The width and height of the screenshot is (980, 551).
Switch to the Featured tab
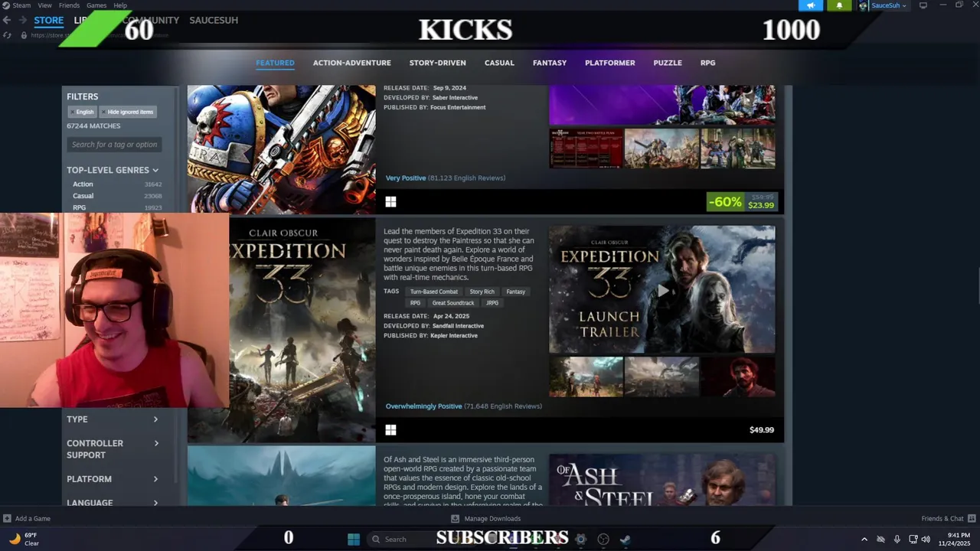tap(275, 63)
